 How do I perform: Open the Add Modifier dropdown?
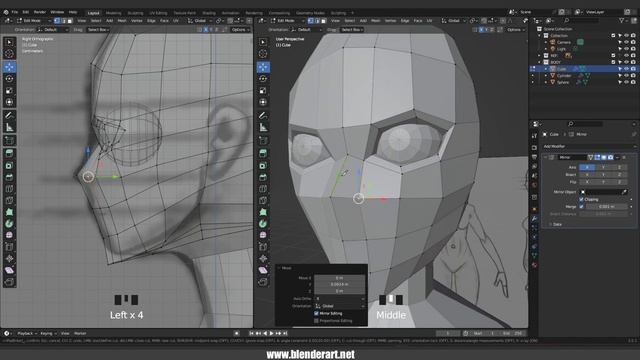(x=589, y=146)
